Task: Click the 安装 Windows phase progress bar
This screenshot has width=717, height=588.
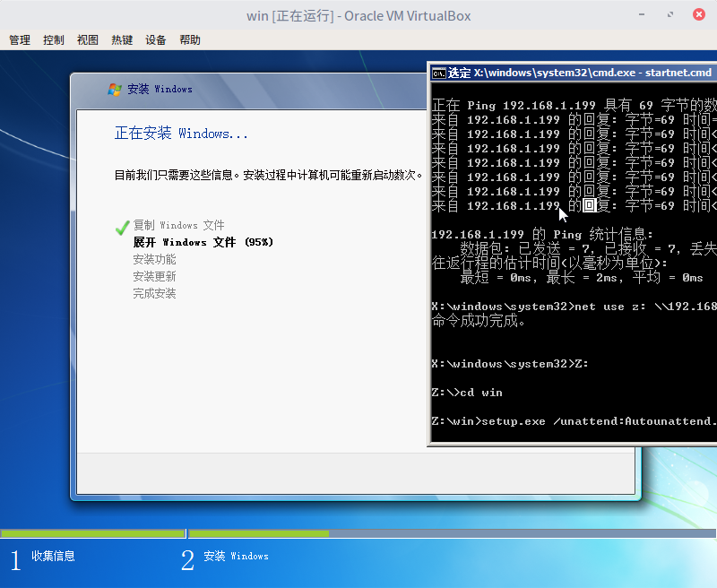Action: 452,533
